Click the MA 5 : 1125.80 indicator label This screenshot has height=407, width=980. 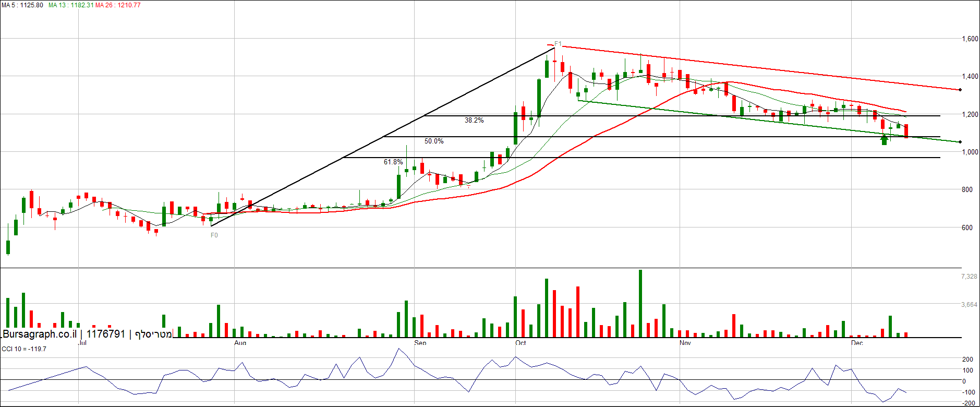tap(22, 5)
